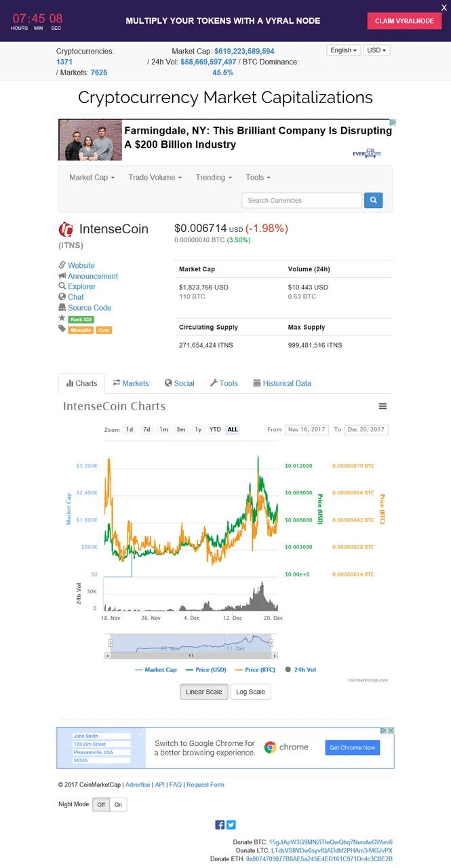The image size is (451, 868).
Task: Switch to the Charts tab
Action: point(81,383)
